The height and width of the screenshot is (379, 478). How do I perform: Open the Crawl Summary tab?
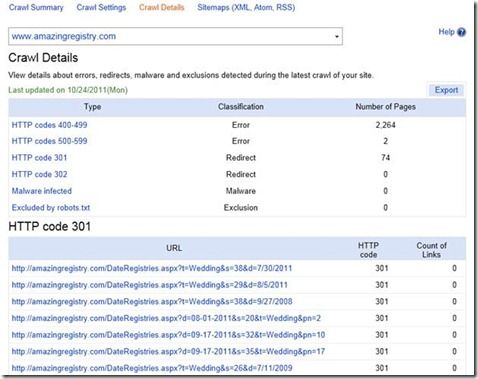point(36,7)
